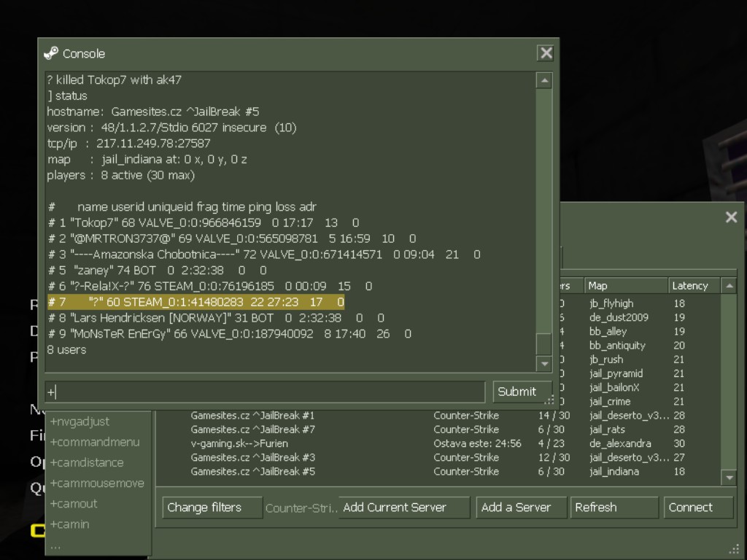Click the jail_pyramid map entry

point(616,373)
